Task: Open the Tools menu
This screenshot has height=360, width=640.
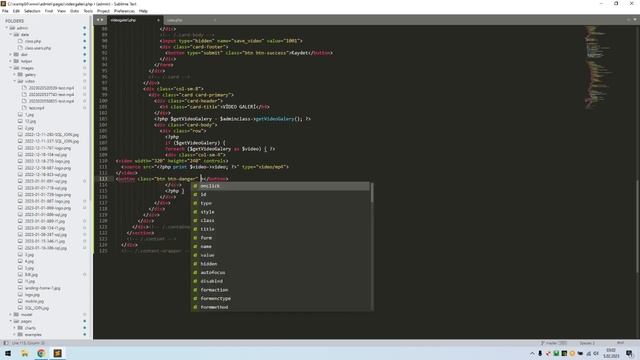Action: tap(88, 11)
